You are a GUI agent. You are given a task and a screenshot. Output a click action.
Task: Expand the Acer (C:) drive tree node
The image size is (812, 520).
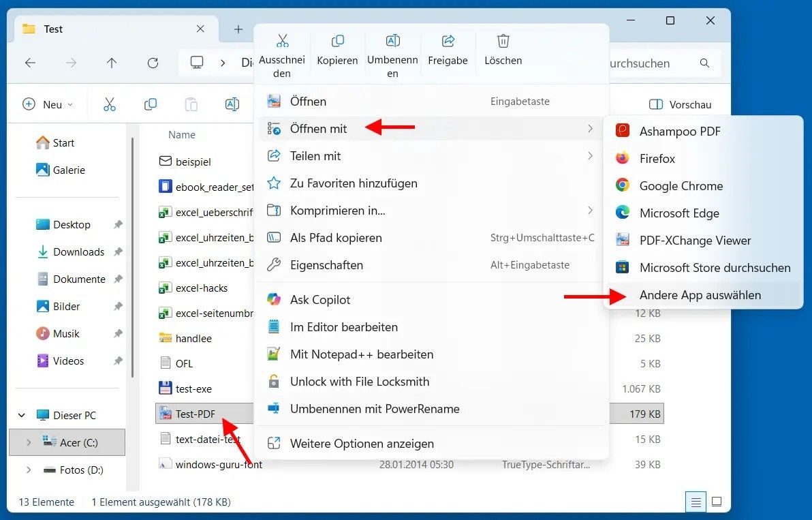pyautogui.click(x=28, y=442)
